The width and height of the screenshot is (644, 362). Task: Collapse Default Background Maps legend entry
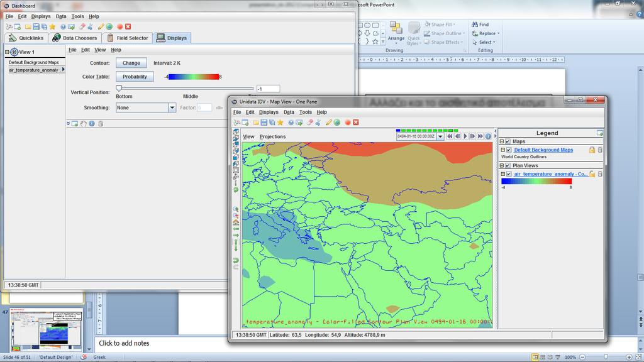[503, 150]
